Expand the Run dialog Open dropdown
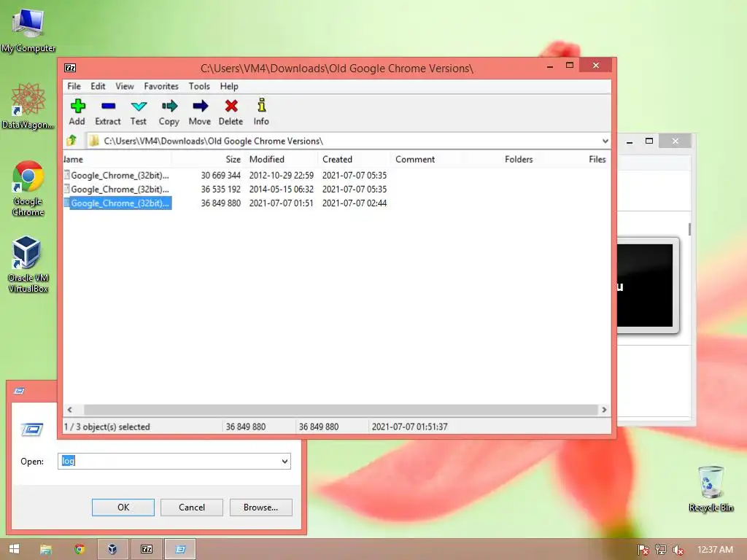Viewport: 747px width, 560px height. coord(285,461)
